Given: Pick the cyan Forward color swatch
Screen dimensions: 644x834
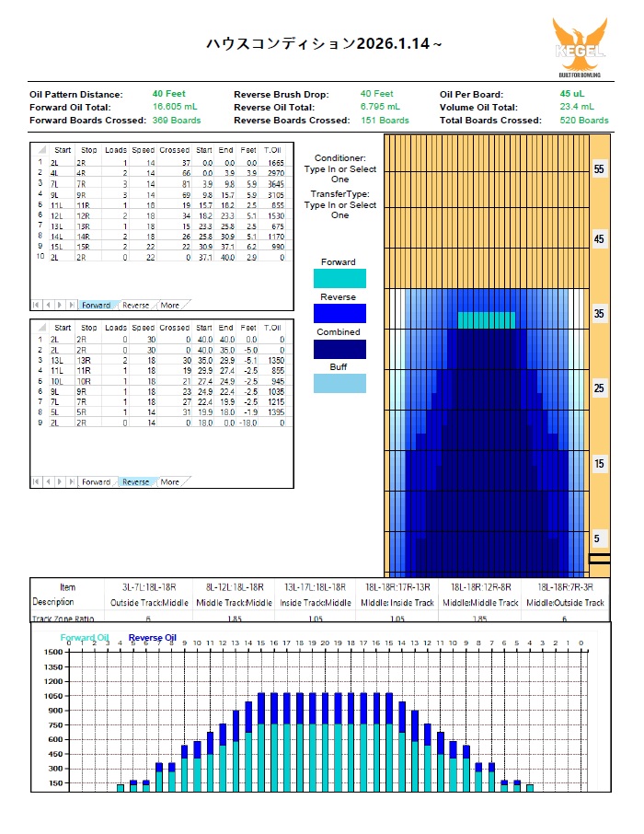Looking at the screenshot, I should (x=339, y=279).
